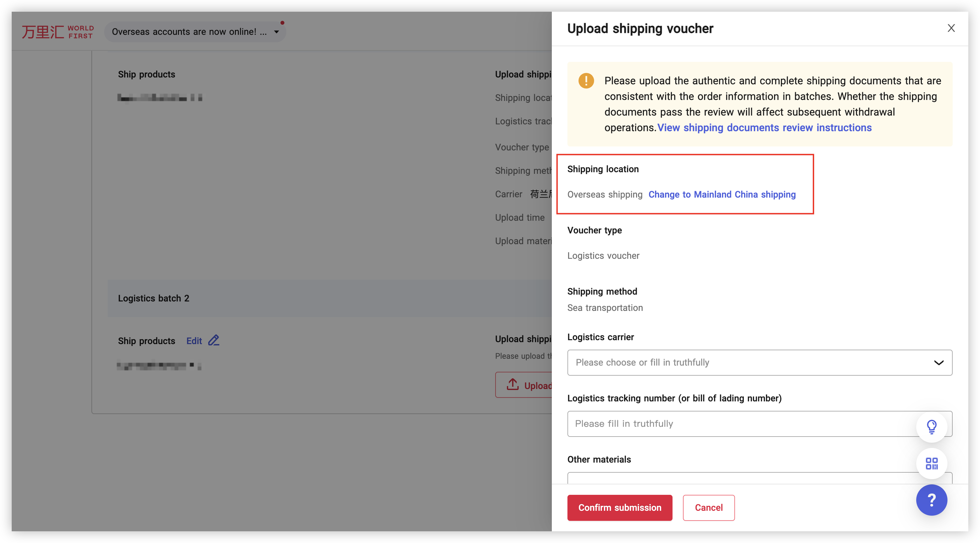Click the red notification dot on the announcement banner
Viewport: 980px width, 543px height.
(282, 23)
